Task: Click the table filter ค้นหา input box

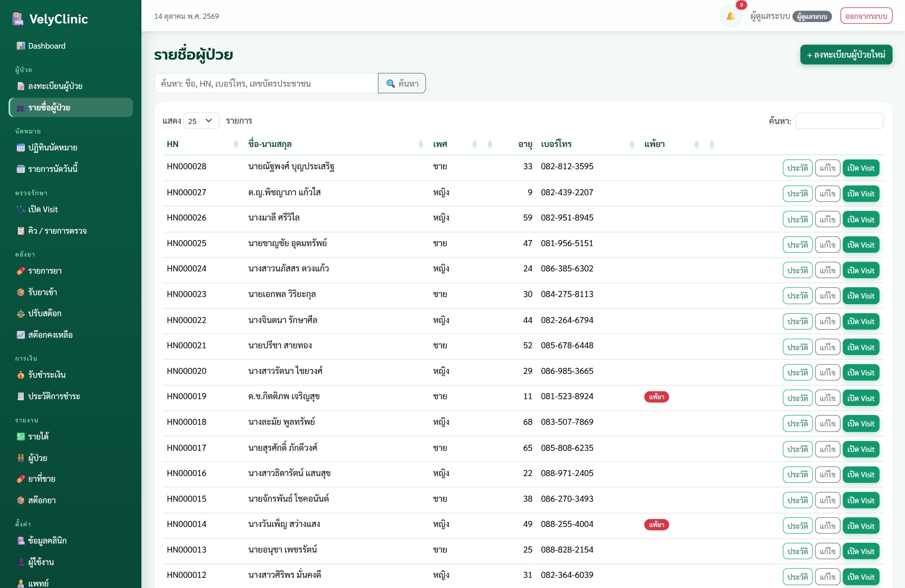Action: tap(839, 121)
